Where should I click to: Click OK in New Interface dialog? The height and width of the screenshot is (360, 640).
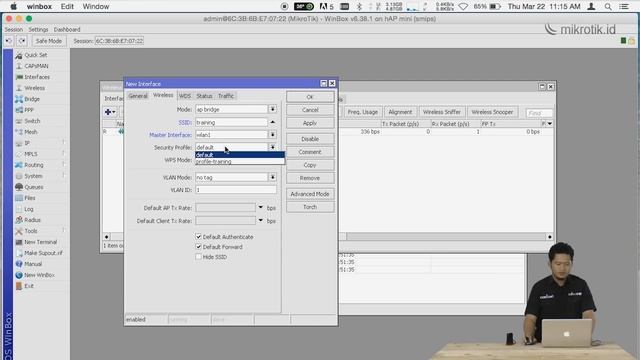click(310, 97)
